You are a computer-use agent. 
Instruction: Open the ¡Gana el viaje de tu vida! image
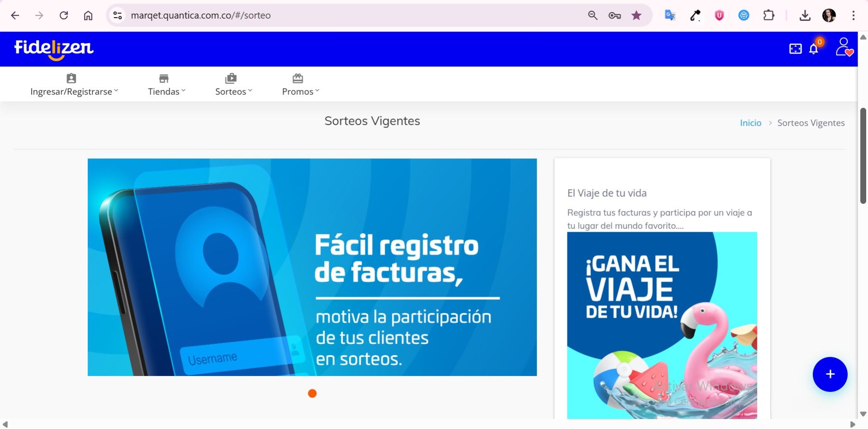click(662, 325)
